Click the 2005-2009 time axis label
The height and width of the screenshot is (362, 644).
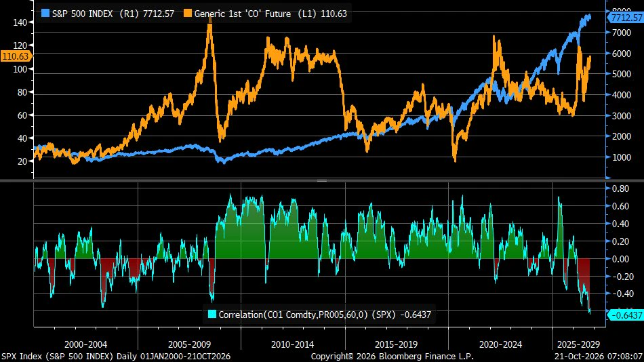pyautogui.click(x=189, y=344)
